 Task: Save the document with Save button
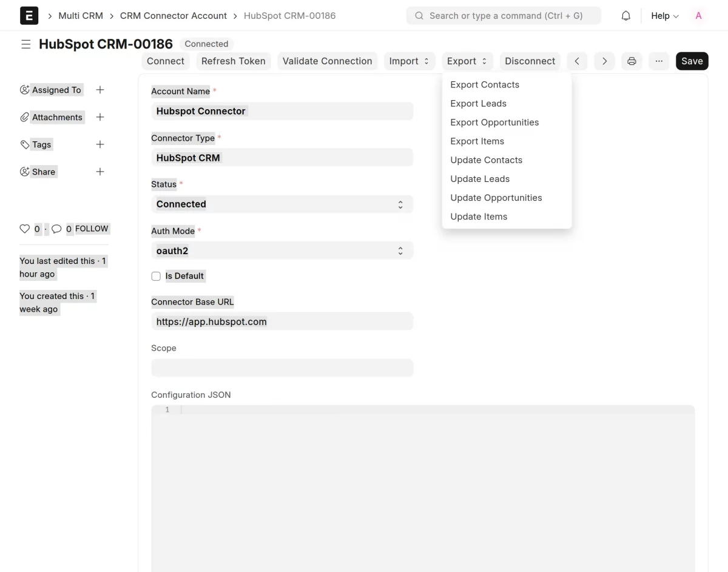pyautogui.click(x=692, y=61)
